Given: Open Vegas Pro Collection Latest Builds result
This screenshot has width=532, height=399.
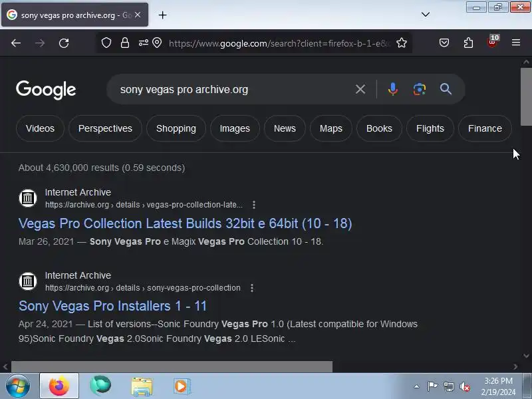Looking at the screenshot, I should 186,223.
